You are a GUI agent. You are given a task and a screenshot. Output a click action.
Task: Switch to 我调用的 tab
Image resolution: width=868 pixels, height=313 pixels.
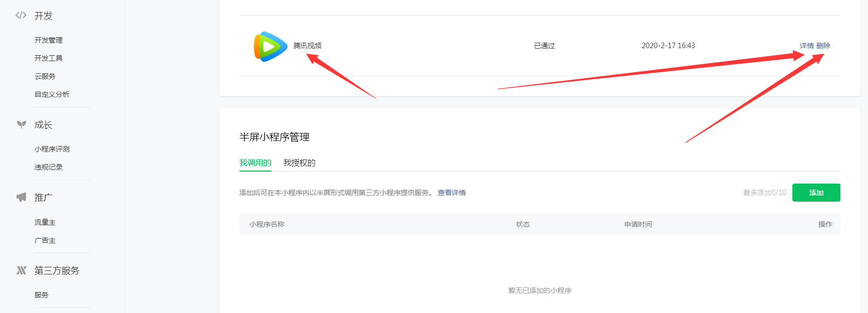(x=255, y=163)
